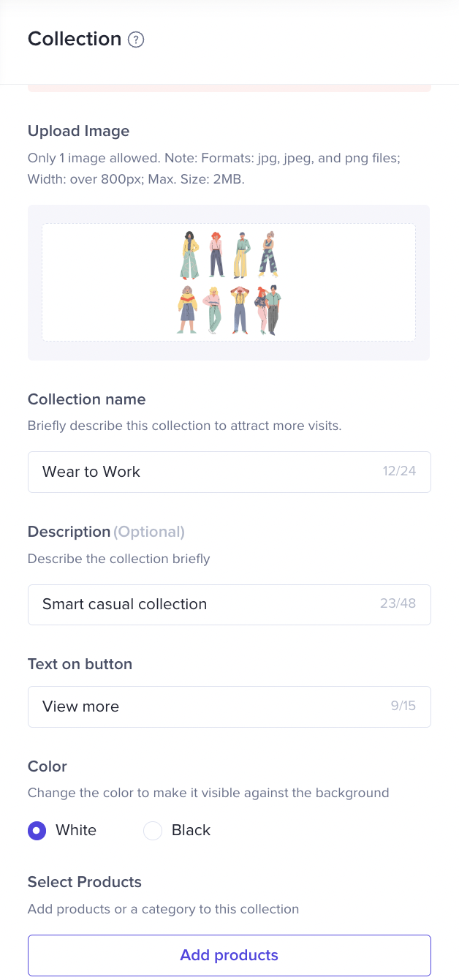Screen dimensions: 459x980
Task: Click the Select Products section label
Action: tap(84, 882)
